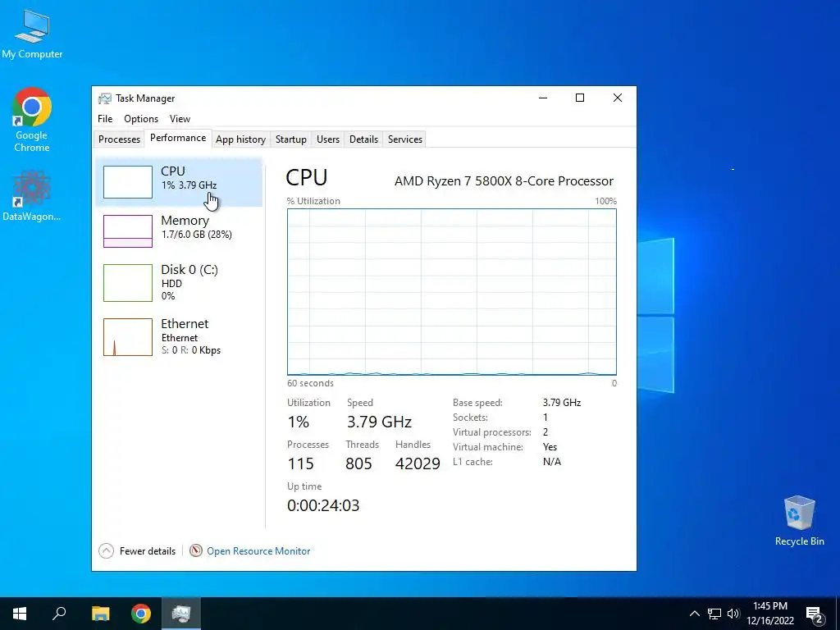Open the volume speaker tray icon
Viewport: 840px width, 630px height.
click(733, 614)
